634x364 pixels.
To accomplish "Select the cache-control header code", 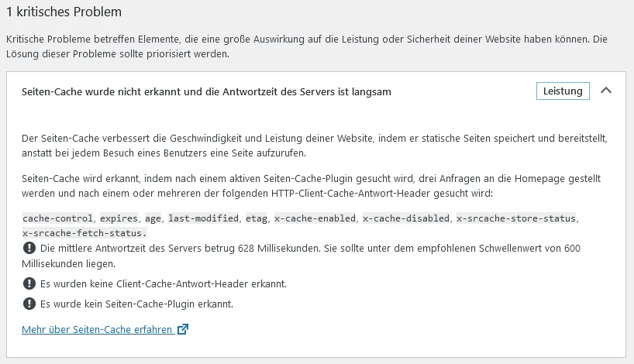I will pos(58,218).
